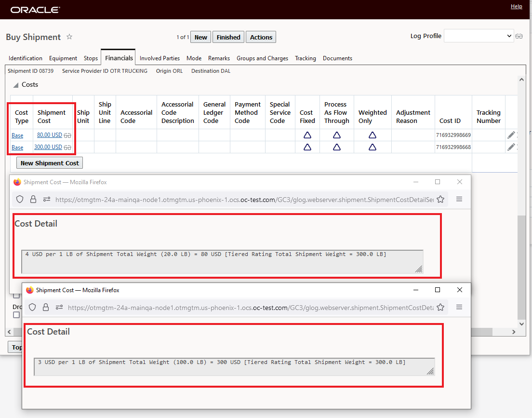532x418 pixels.
Task: Click permissions icon in lower Firefox window
Action: coord(59,307)
